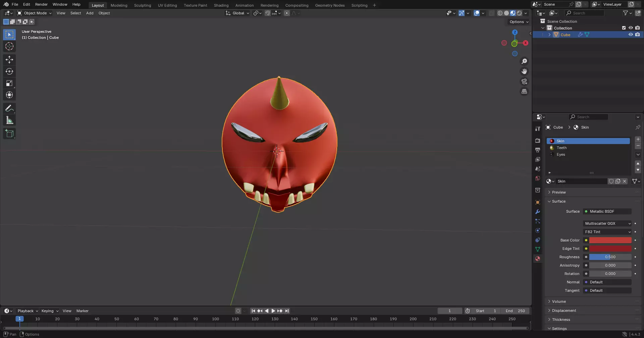Activate the Rotate tool
The width and height of the screenshot is (644, 338).
pos(9,71)
